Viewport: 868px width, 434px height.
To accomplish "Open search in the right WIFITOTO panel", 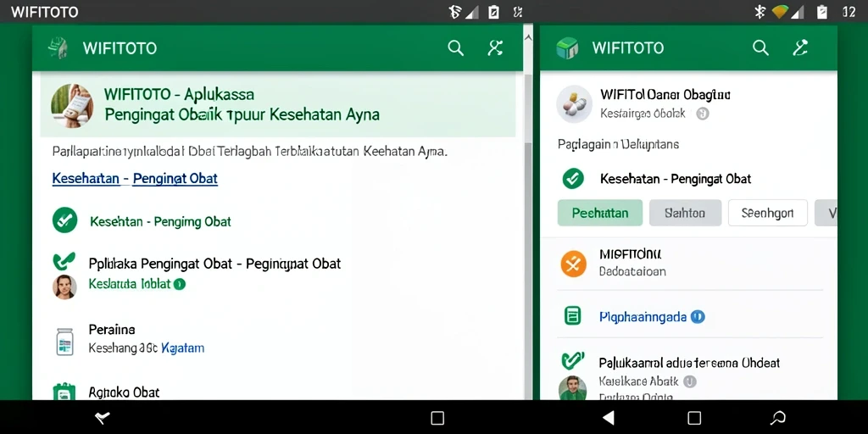I will pyautogui.click(x=760, y=48).
